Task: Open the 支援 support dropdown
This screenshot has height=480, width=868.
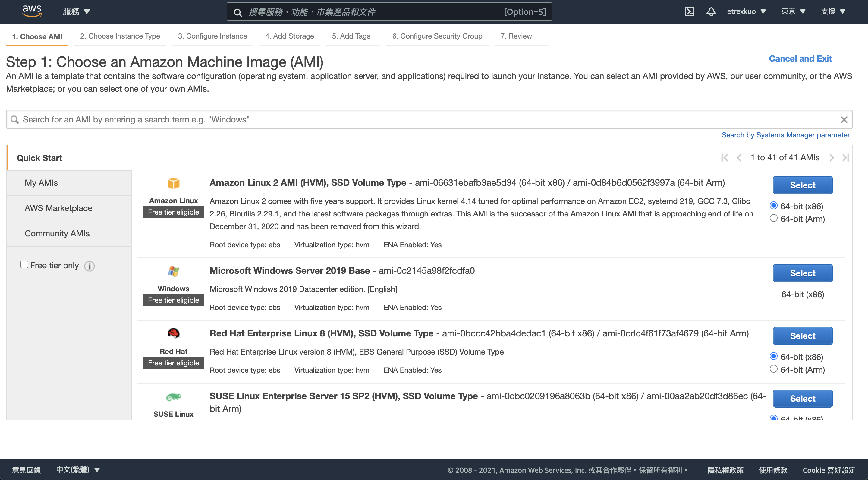Action: click(833, 11)
